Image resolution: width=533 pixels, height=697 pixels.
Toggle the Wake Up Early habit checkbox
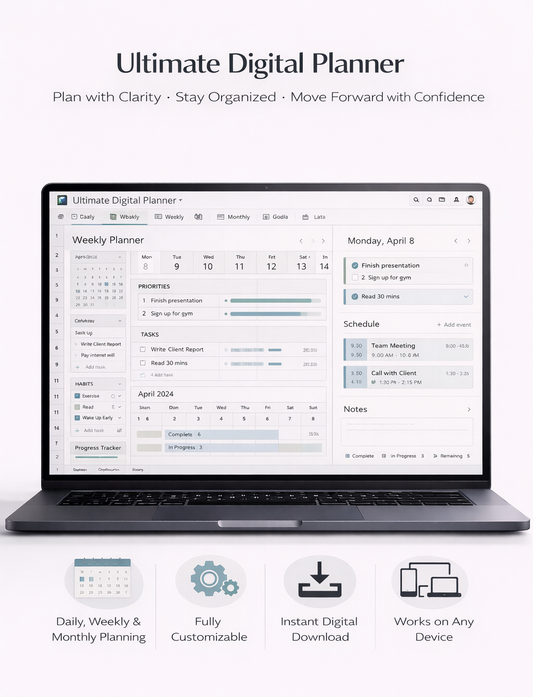coord(77,418)
